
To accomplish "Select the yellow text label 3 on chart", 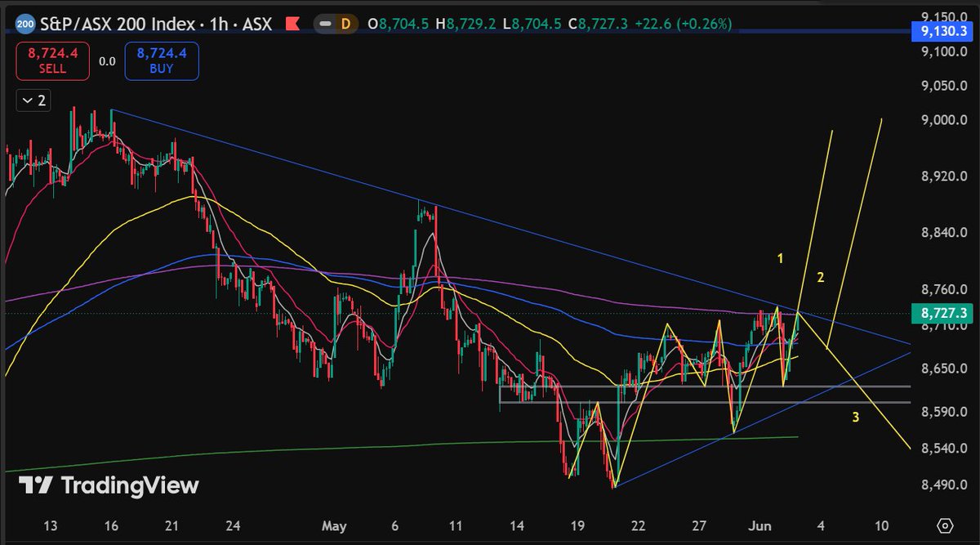I will click(855, 418).
